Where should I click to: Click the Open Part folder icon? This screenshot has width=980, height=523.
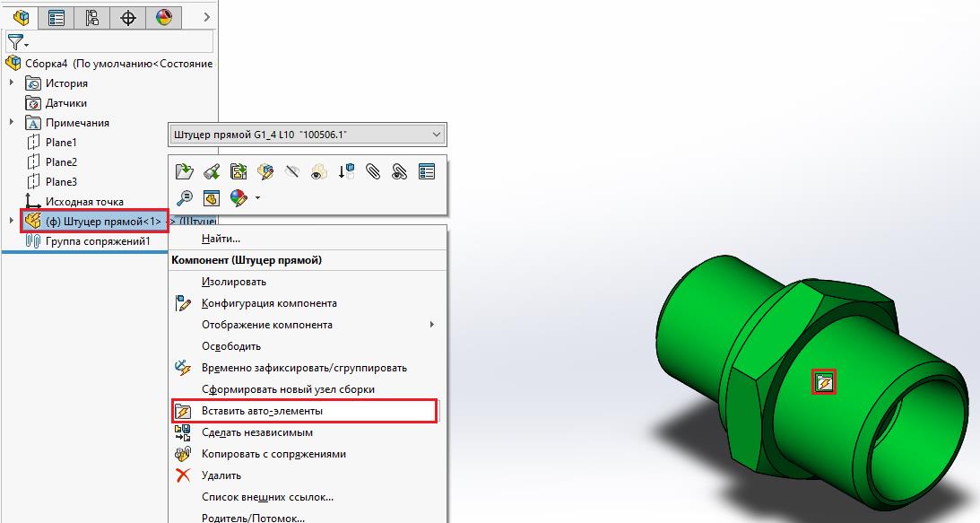point(185,171)
